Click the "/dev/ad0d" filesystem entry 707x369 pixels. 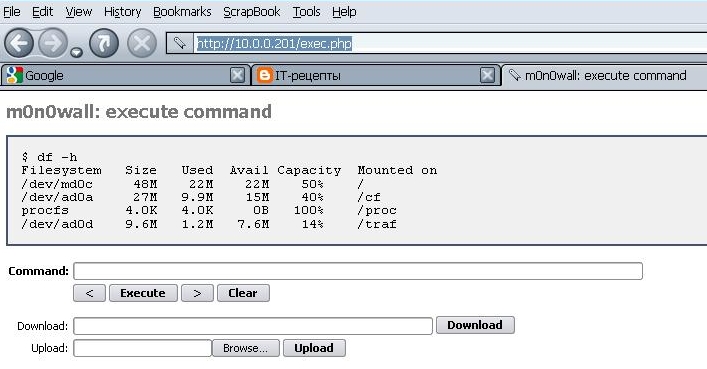57,224
